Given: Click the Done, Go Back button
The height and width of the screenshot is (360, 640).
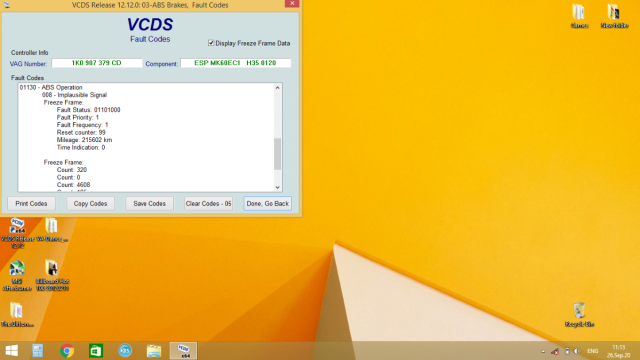Looking at the screenshot, I should tap(268, 203).
